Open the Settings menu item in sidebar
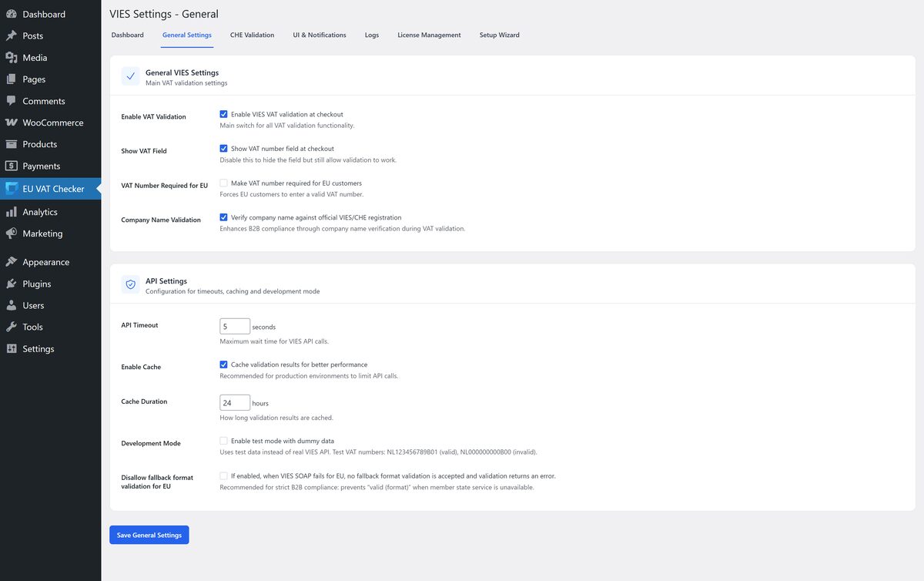This screenshot has width=924, height=581. 38,349
